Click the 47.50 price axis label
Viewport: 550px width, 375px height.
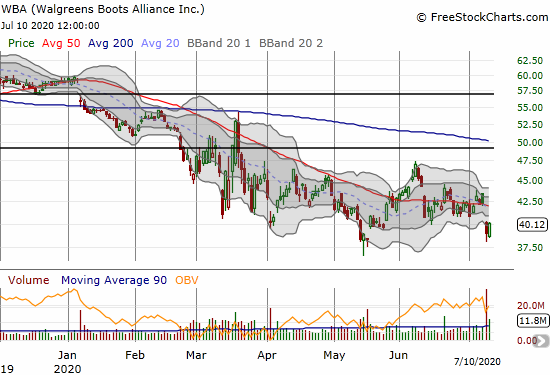[x=530, y=161]
